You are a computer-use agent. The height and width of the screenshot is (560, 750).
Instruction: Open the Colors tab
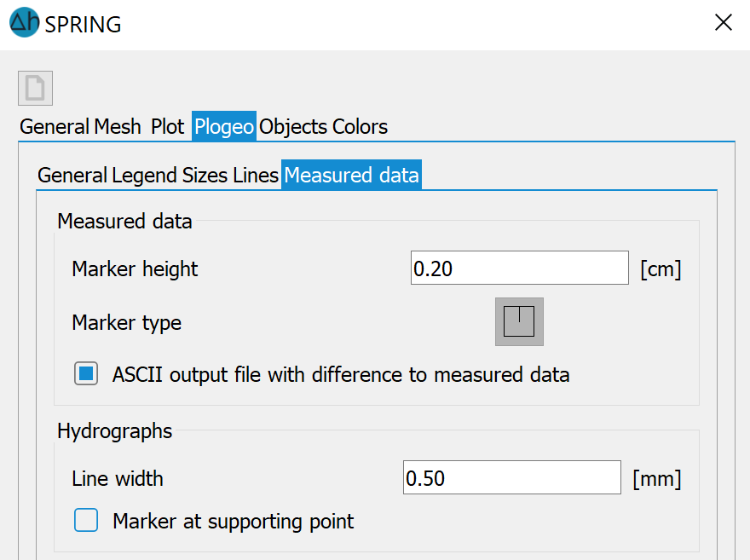pyautogui.click(x=360, y=127)
